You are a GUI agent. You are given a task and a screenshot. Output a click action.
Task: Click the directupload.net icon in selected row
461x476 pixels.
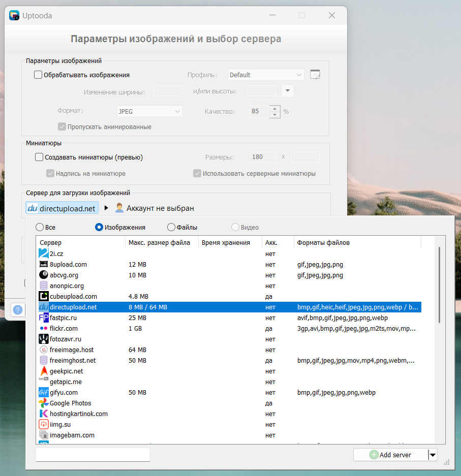click(x=44, y=307)
